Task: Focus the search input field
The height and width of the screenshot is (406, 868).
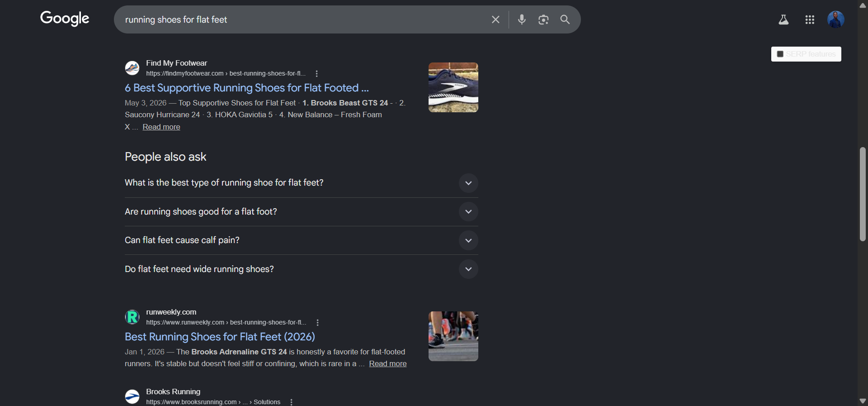Action: (303, 19)
